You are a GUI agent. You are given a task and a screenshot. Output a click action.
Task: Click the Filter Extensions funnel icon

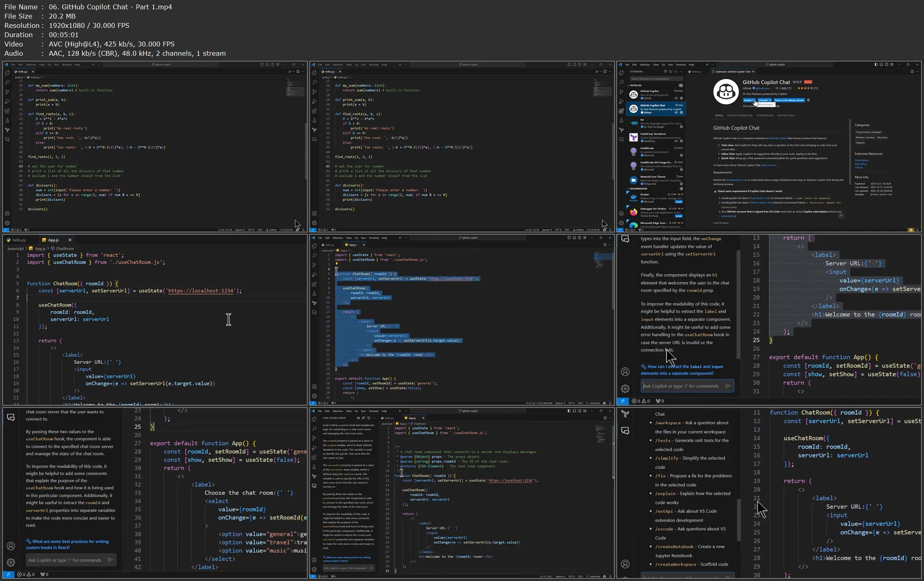[665, 71]
